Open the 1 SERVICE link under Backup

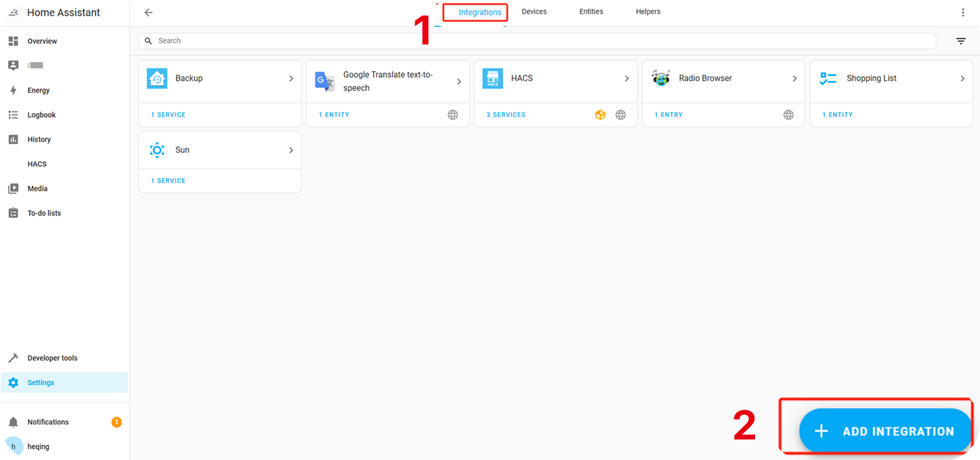tap(168, 115)
